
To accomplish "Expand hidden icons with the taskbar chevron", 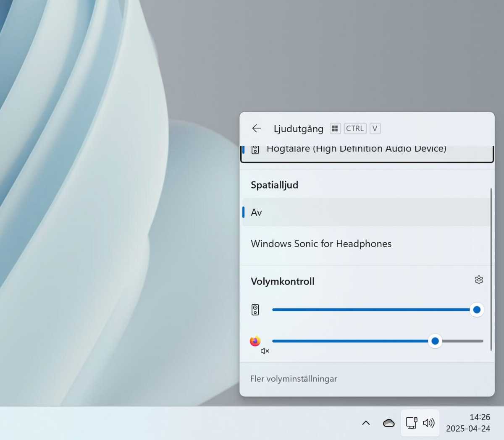I will click(x=366, y=423).
